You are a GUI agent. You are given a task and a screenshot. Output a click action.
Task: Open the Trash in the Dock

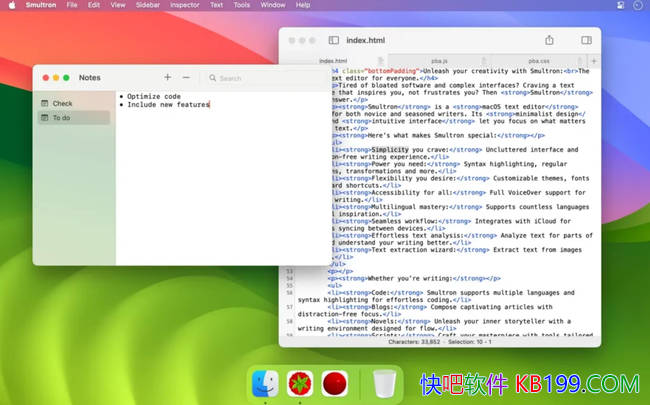384,383
